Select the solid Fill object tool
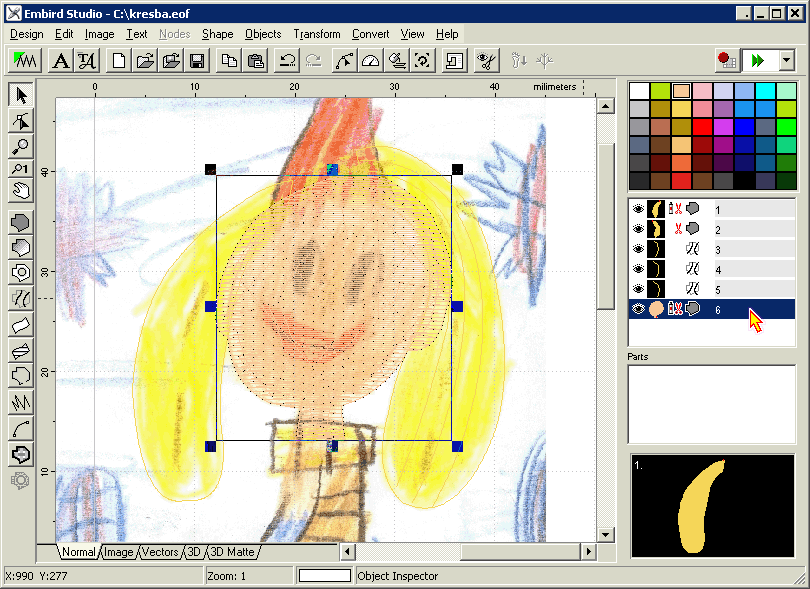This screenshot has height=589, width=810. click(21, 223)
